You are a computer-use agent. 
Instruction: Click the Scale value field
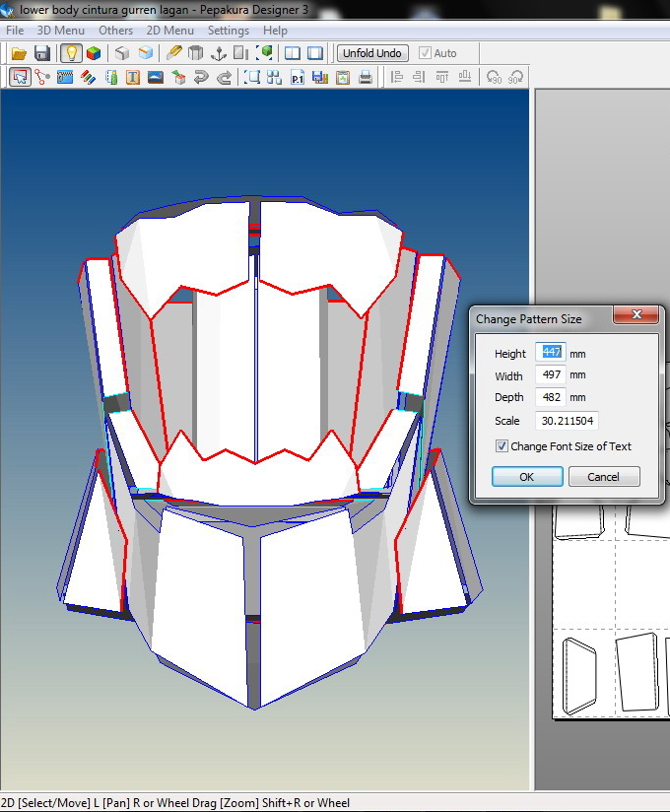pos(567,421)
